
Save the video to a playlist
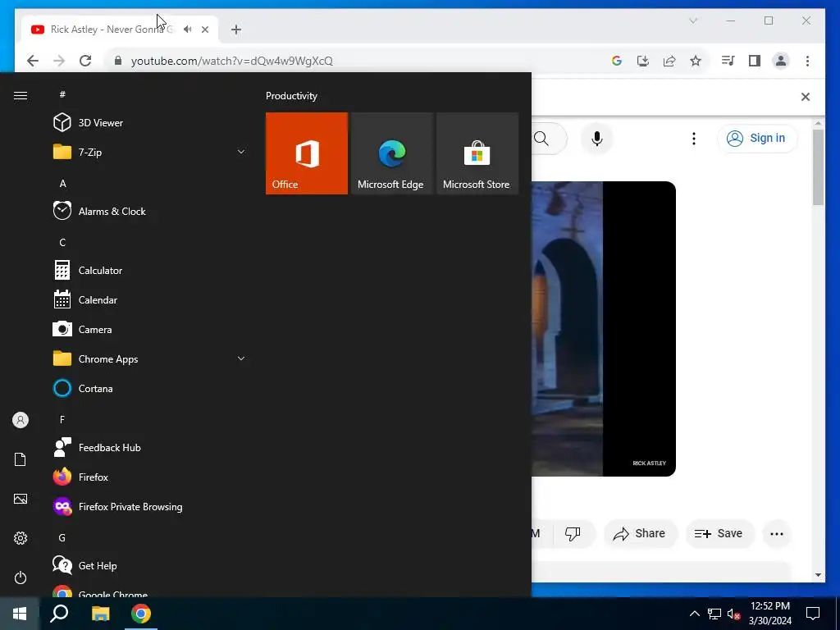click(x=719, y=533)
